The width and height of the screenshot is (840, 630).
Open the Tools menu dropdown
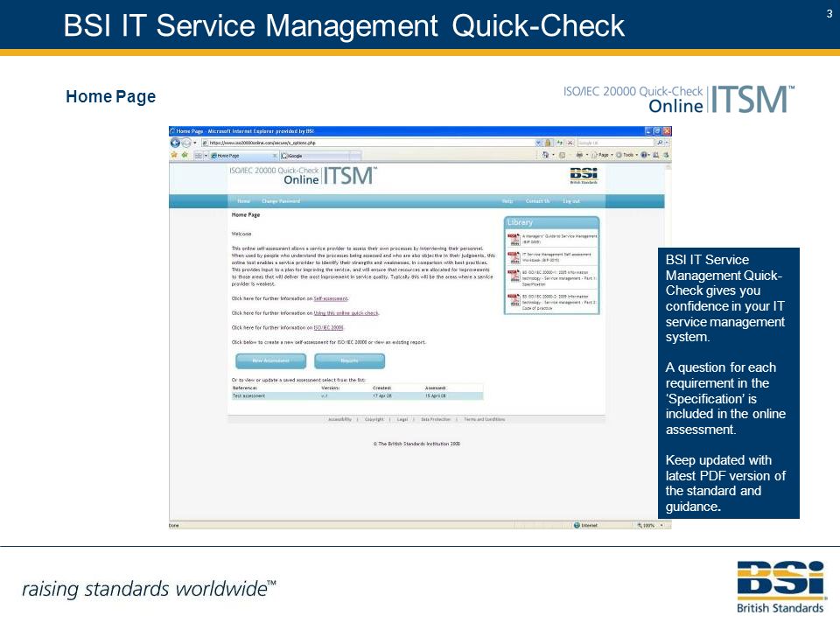626,156
